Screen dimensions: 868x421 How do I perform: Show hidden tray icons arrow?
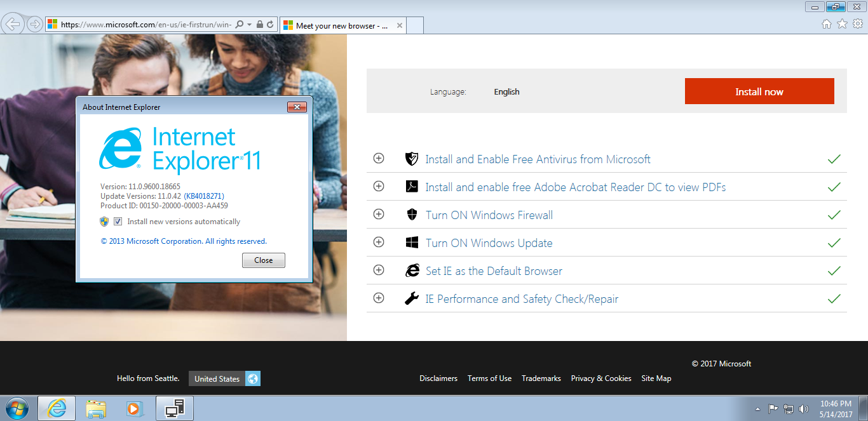coord(757,409)
